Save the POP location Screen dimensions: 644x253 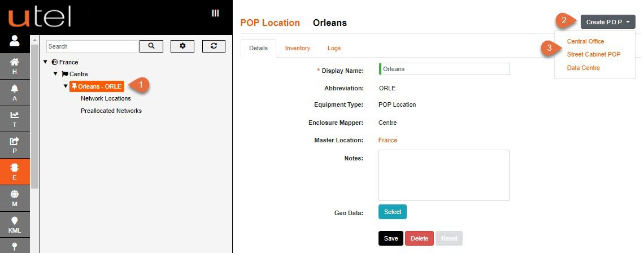[x=391, y=238]
